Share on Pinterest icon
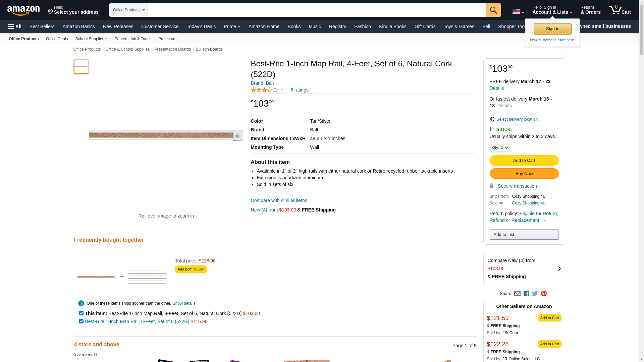Image resolution: width=644 pixels, height=362 pixels. point(544,294)
